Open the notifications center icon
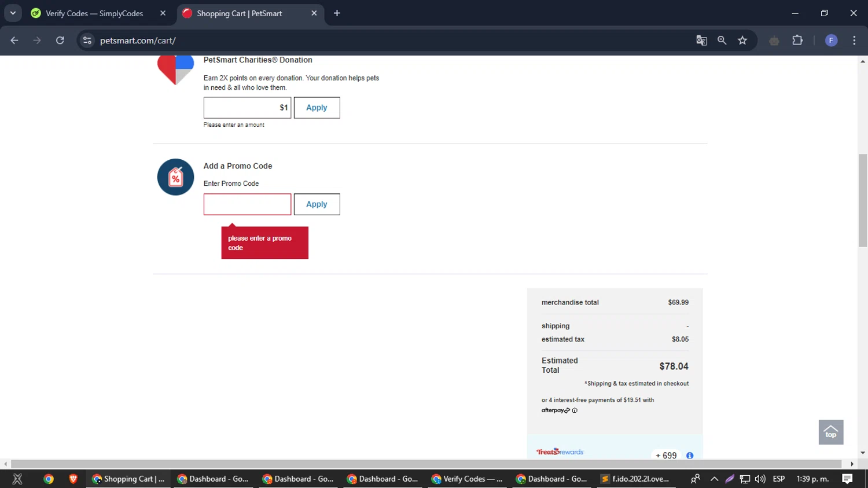This screenshot has width=868, height=488. (x=847, y=479)
